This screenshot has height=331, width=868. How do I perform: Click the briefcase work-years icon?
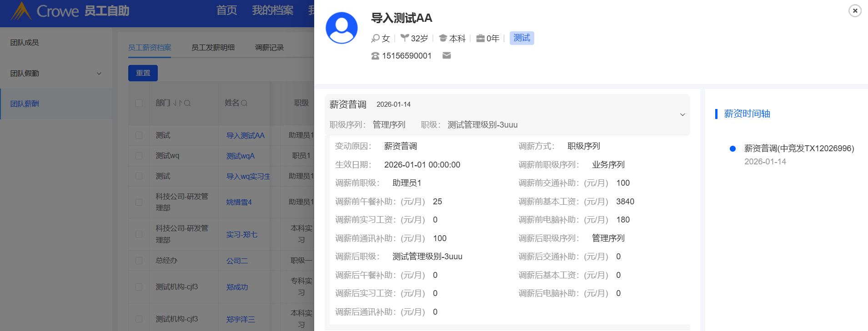tap(480, 38)
